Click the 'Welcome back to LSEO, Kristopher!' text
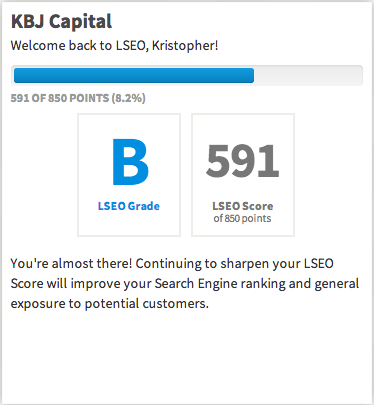Screen dimensions: 374x405 click(114, 46)
